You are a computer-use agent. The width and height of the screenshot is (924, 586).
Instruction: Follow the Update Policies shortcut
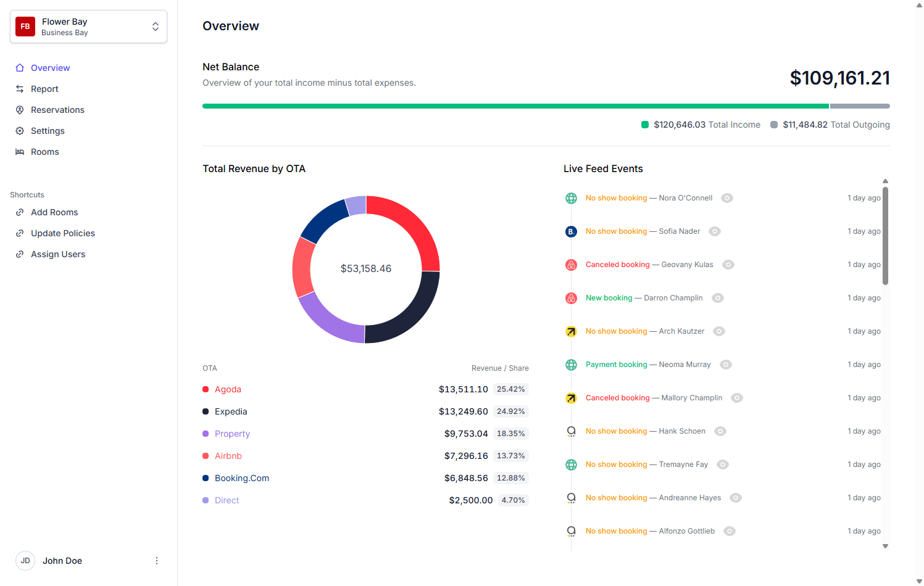coord(63,233)
